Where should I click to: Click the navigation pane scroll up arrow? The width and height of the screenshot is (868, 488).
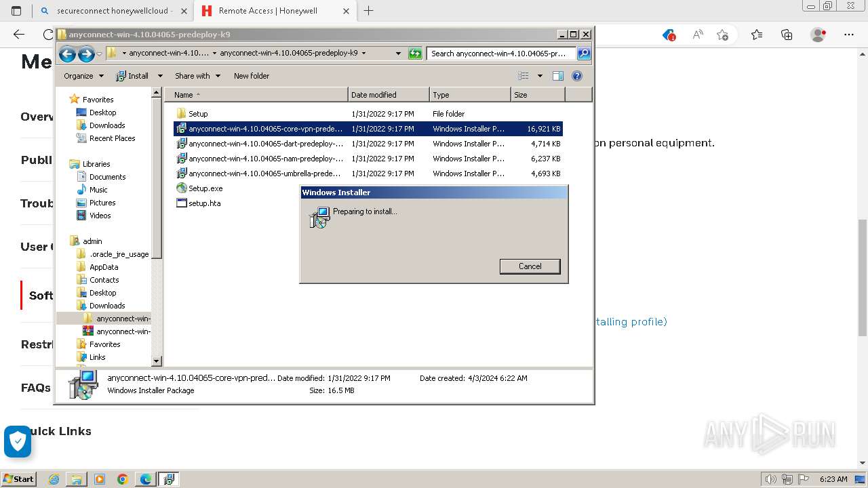tap(157, 92)
